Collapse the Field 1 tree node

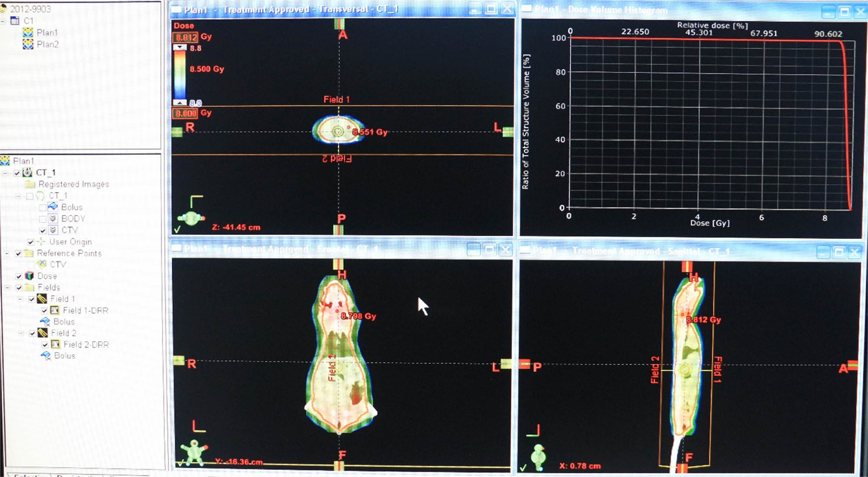20,299
